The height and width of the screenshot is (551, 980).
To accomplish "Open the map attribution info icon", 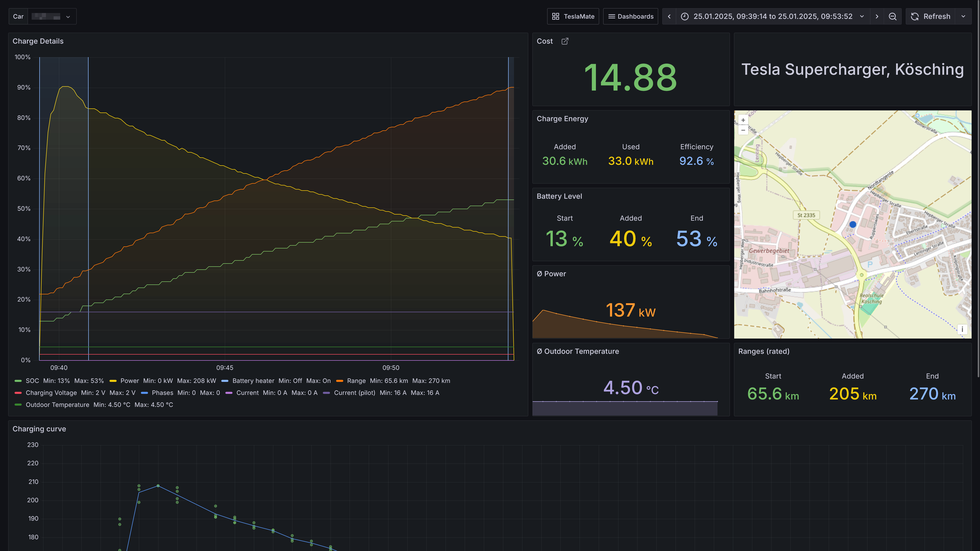I will [962, 329].
